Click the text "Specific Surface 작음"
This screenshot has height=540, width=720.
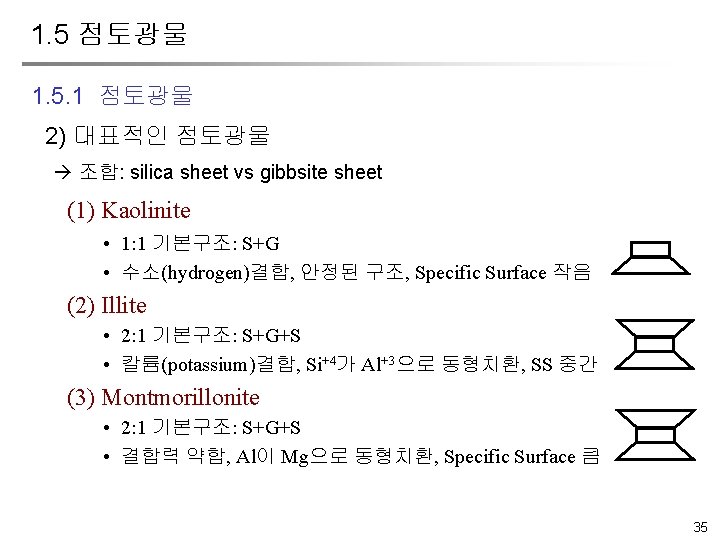[502, 272]
